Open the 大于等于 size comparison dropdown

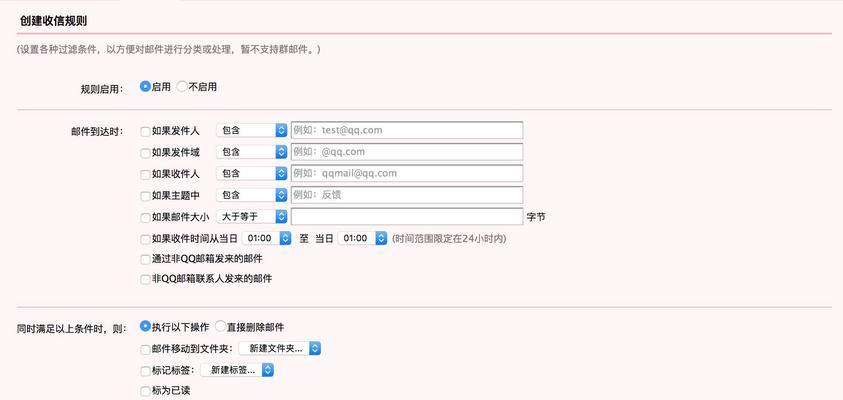pyautogui.click(x=252, y=217)
